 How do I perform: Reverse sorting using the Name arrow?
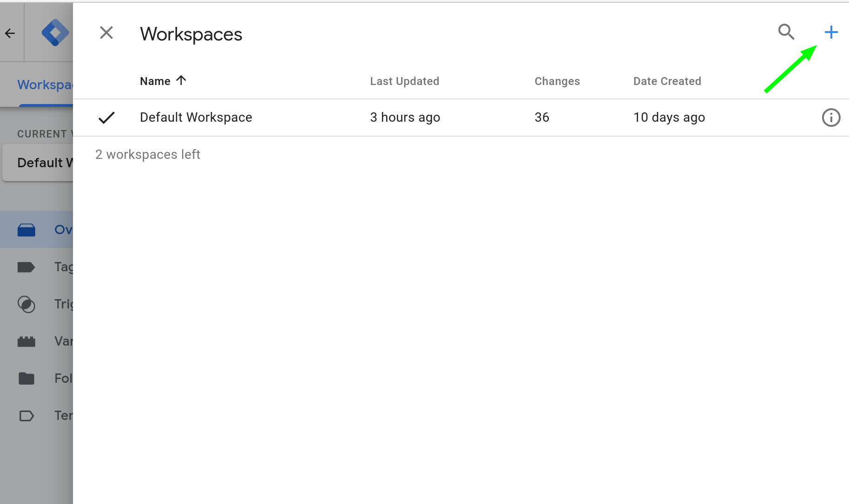[182, 80]
